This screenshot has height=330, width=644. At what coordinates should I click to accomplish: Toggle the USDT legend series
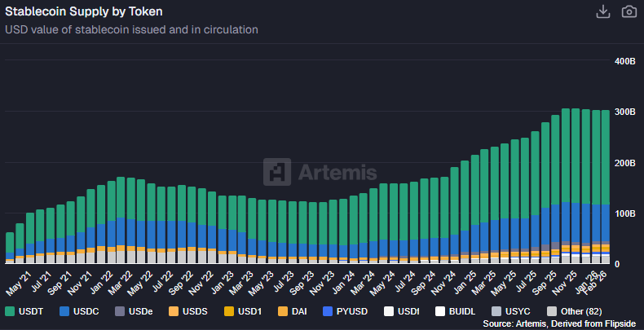pos(24,311)
